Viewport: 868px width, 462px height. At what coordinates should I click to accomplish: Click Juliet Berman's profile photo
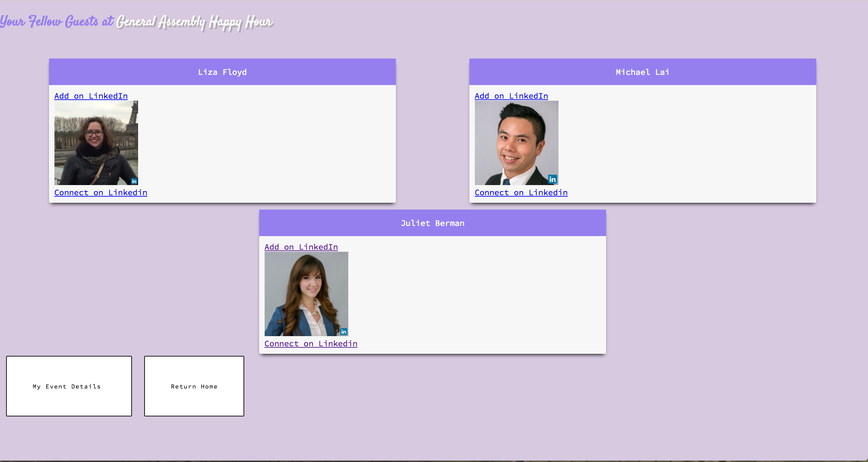click(x=306, y=294)
